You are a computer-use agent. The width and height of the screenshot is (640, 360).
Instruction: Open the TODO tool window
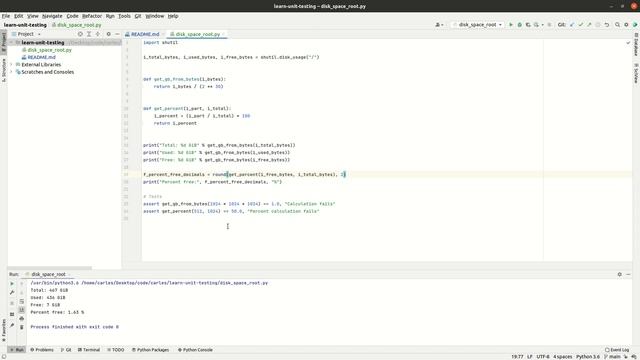[116, 350]
